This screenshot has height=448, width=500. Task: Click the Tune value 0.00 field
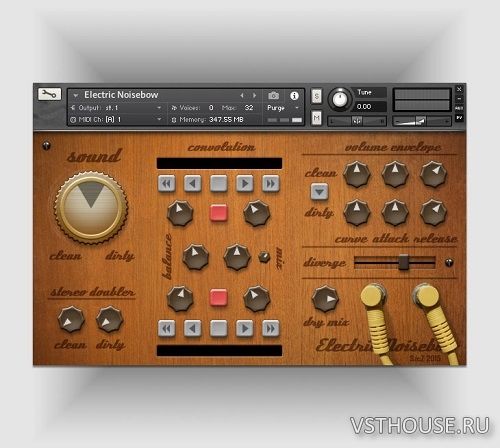370,107
